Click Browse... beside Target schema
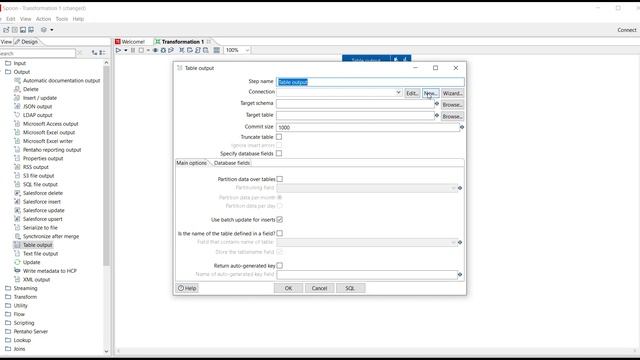Viewport: 640px width, 360px height. [452, 104]
